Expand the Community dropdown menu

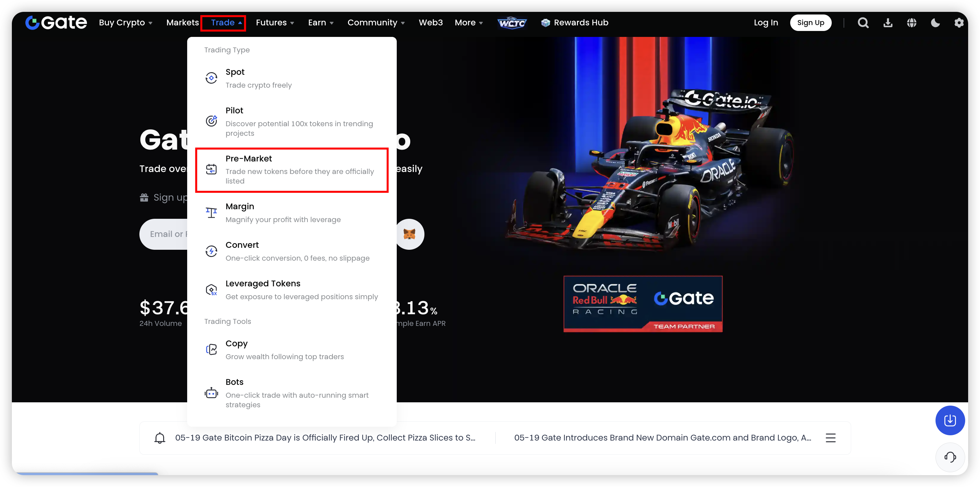[376, 23]
